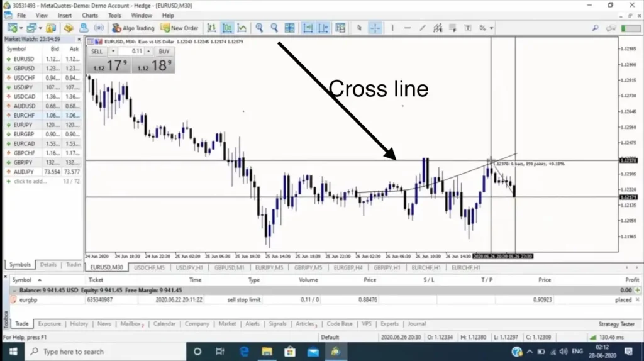Click Windows Start button

[13, 352]
